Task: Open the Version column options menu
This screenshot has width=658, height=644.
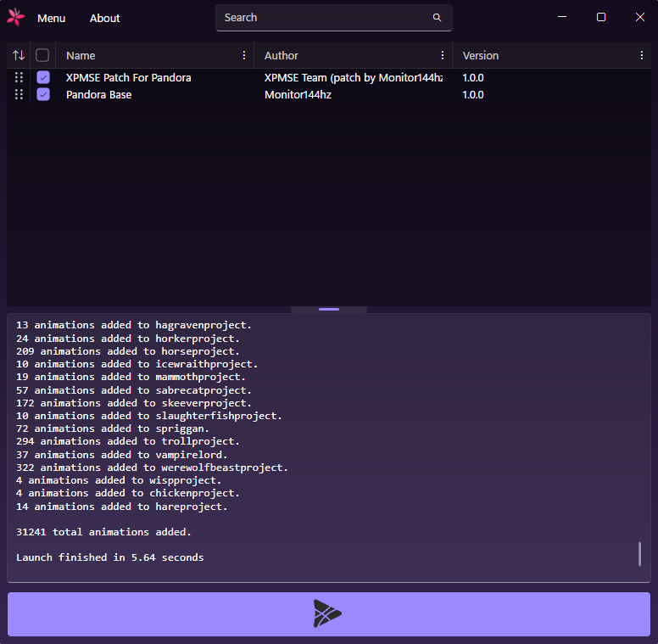Action: [642, 55]
